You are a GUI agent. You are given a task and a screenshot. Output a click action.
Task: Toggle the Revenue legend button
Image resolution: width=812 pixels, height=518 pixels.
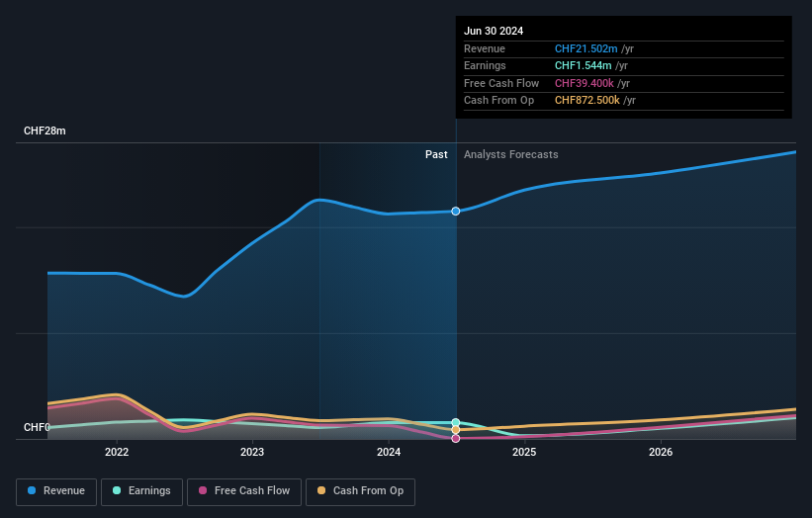56,491
